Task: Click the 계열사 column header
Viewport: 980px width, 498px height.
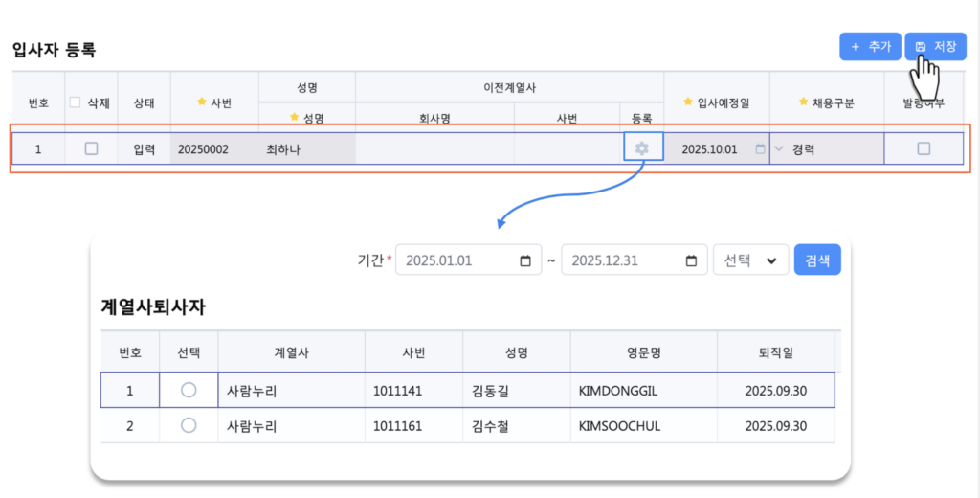Action: tap(291, 352)
